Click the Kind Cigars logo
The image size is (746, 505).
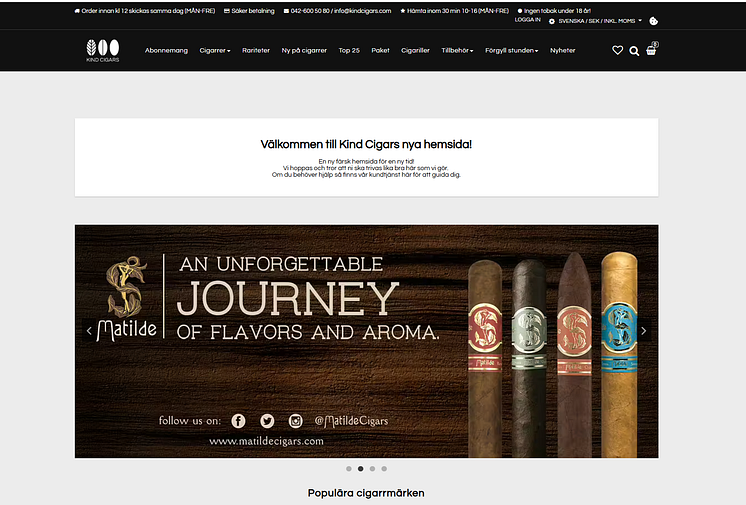(103, 51)
